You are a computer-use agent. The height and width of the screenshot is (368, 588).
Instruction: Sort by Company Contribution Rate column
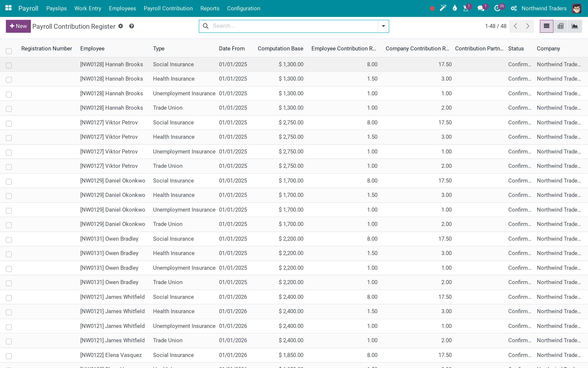tap(417, 48)
